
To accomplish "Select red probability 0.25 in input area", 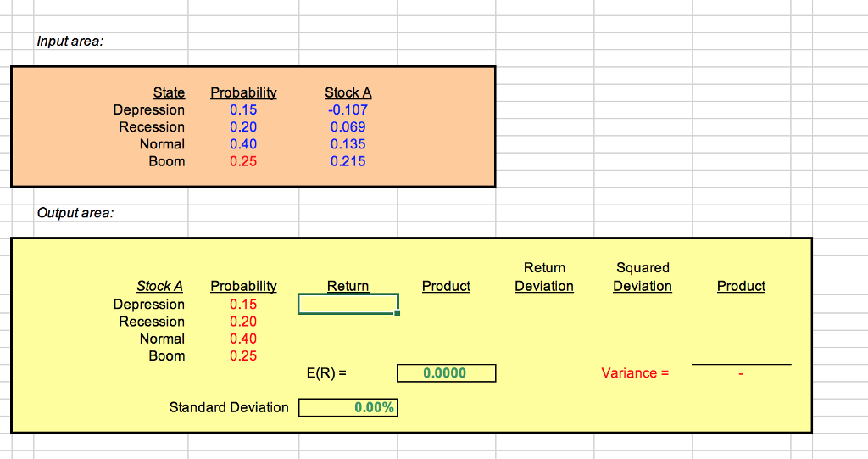I will 243,161.
